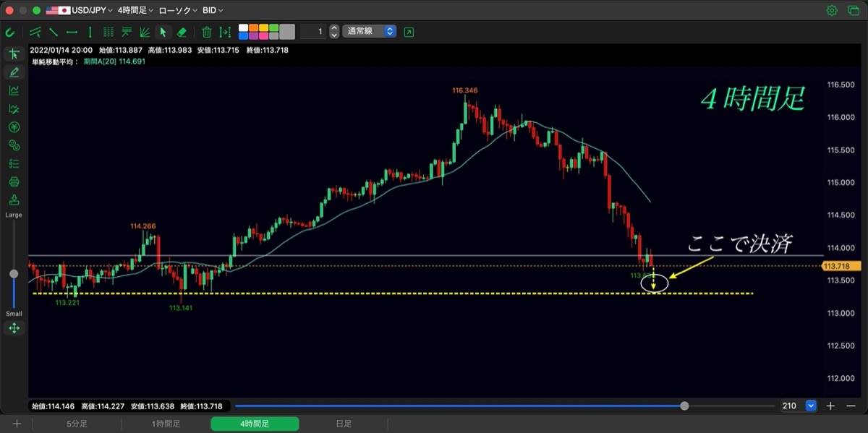Screen dimensions: 868x433
Task: Click the yen coin icon in sidebar
Action: 14,127
